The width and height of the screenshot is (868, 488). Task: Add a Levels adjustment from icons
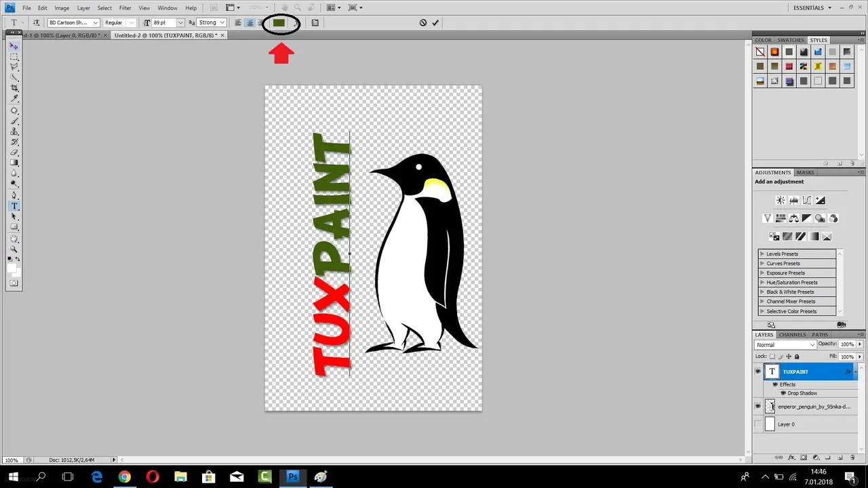794,201
